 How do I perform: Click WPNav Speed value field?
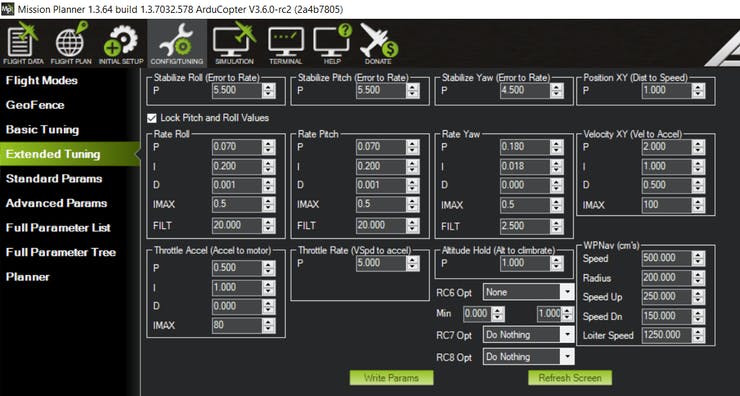[666, 258]
